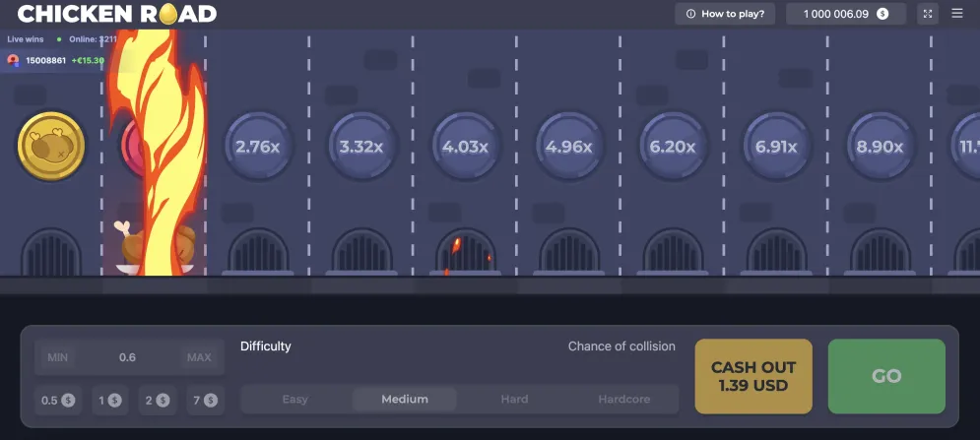The width and height of the screenshot is (980, 440).
Task: Click the roasted chicken character
Action: 155,246
